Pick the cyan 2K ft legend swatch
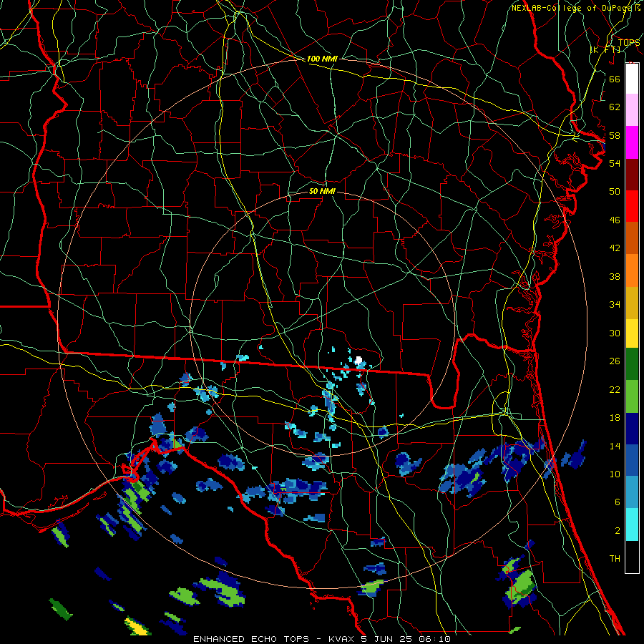Screen dimensions: 644x644 (632, 525)
